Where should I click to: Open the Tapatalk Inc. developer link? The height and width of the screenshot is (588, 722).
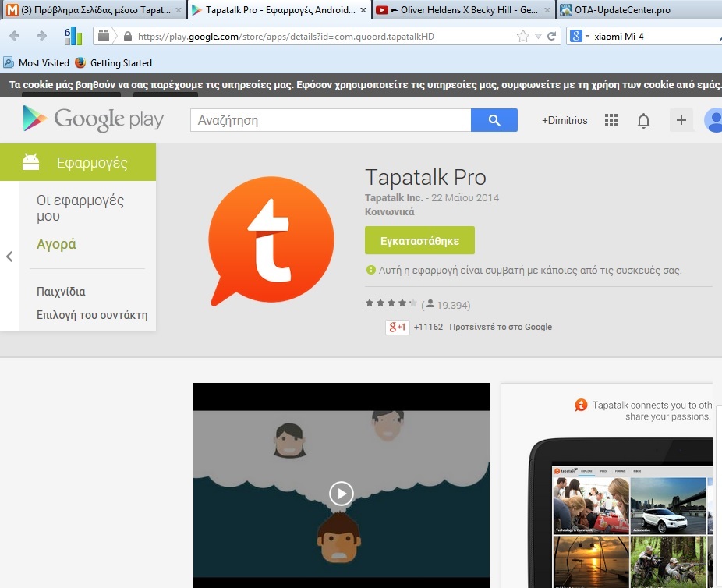[394, 197]
